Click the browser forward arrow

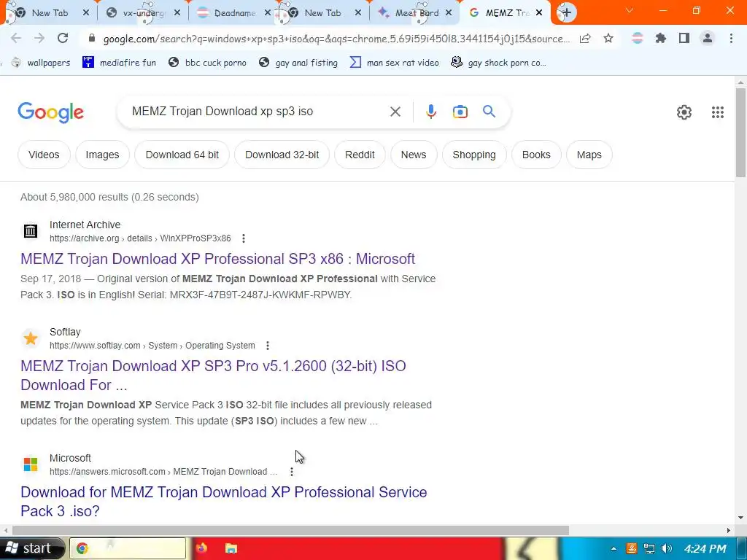tap(39, 38)
